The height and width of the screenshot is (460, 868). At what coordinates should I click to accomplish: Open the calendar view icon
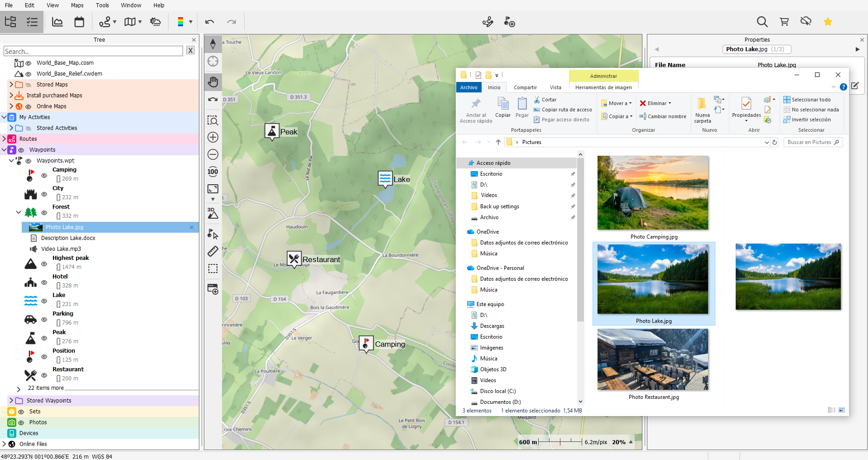79,22
